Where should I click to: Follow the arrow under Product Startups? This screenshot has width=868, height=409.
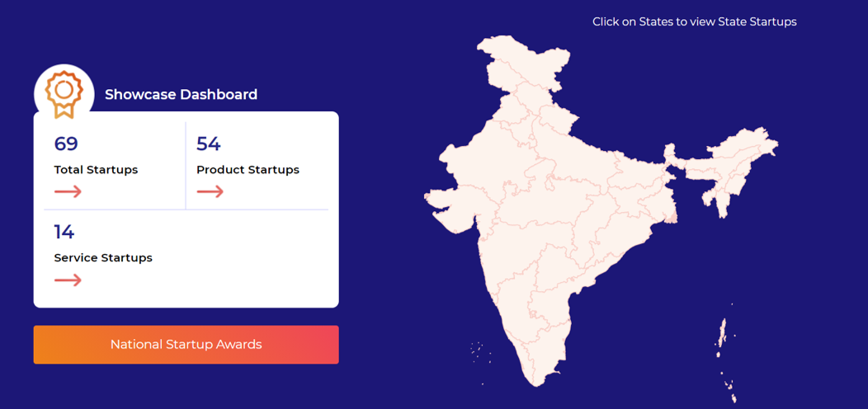click(210, 191)
